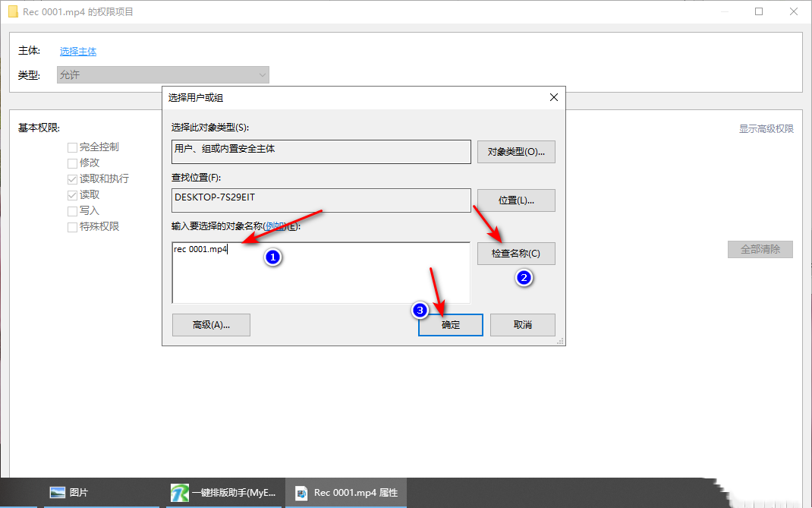Click the 位置(L)... button
The width and height of the screenshot is (812, 508).
[516, 200]
